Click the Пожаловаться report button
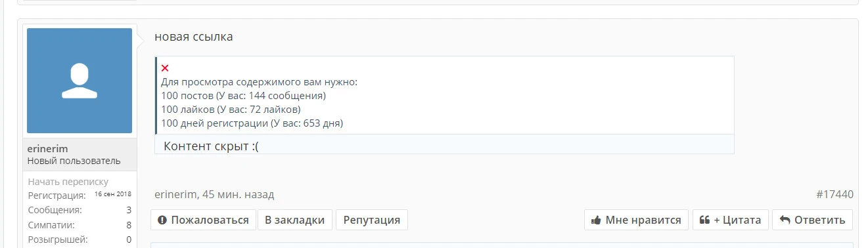 [202, 220]
